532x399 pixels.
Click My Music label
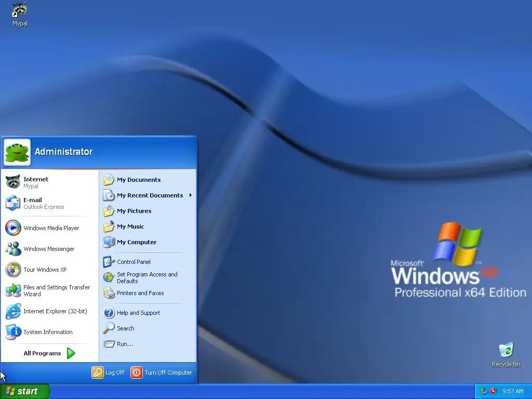pos(130,227)
